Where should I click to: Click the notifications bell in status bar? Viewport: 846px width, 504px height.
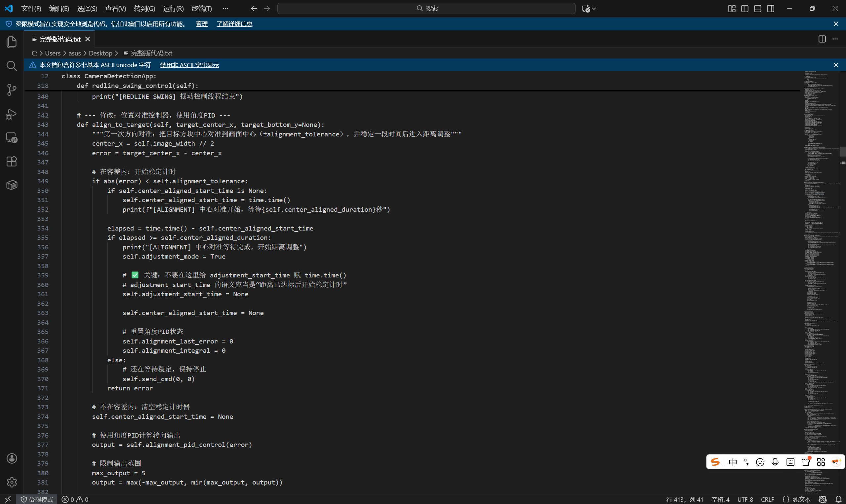(838, 499)
